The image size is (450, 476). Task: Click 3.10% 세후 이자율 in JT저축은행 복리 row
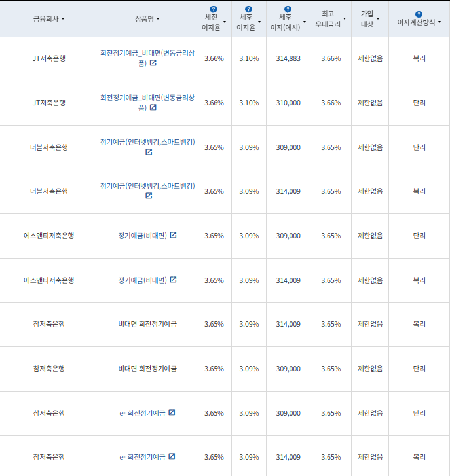249,58
